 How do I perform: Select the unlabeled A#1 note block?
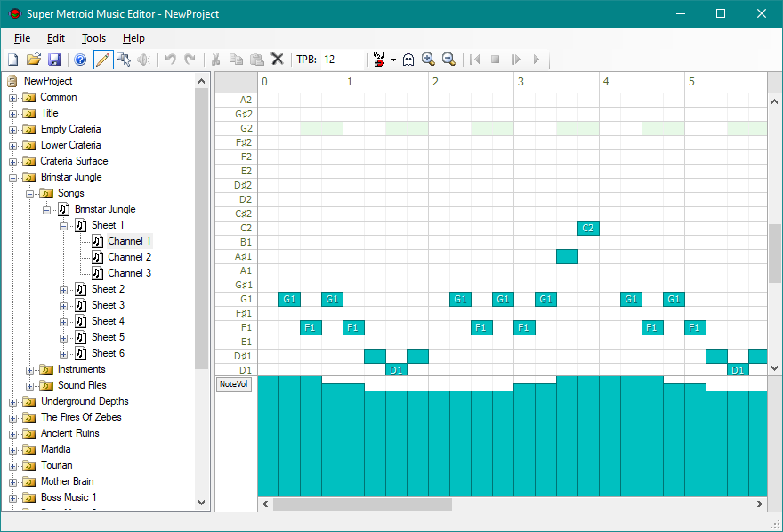[x=568, y=256]
